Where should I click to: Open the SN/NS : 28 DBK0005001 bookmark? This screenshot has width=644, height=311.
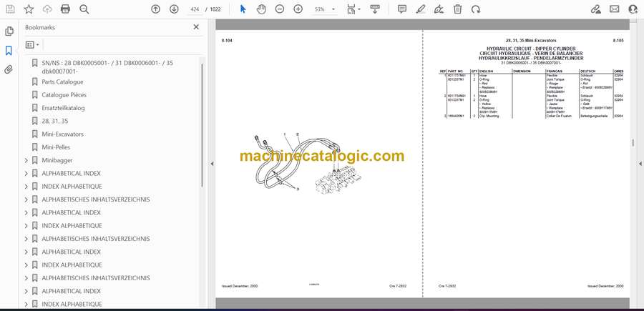pos(107,67)
